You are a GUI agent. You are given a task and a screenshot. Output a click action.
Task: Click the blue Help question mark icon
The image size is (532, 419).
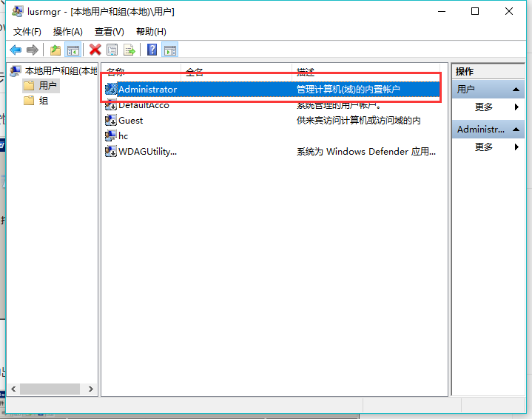[152, 50]
